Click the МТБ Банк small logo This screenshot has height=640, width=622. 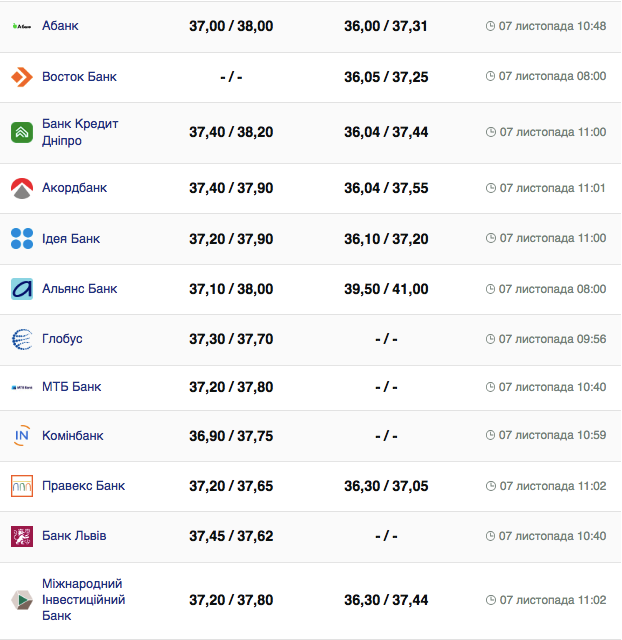[x=22, y=387]
